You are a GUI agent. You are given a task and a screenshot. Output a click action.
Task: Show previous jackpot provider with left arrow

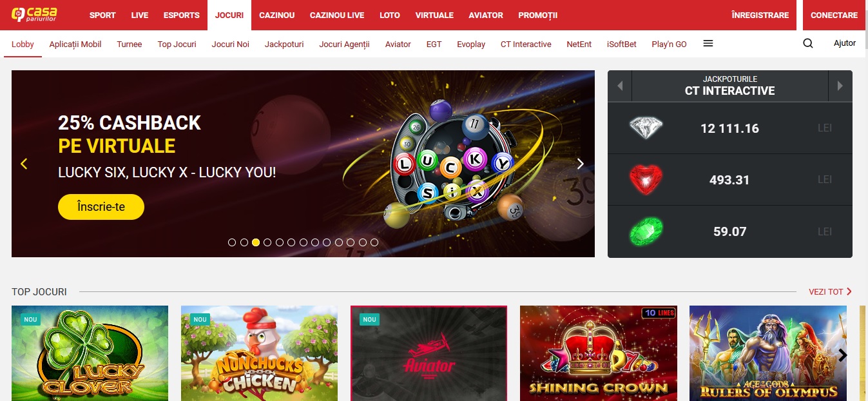pos(620,86)
